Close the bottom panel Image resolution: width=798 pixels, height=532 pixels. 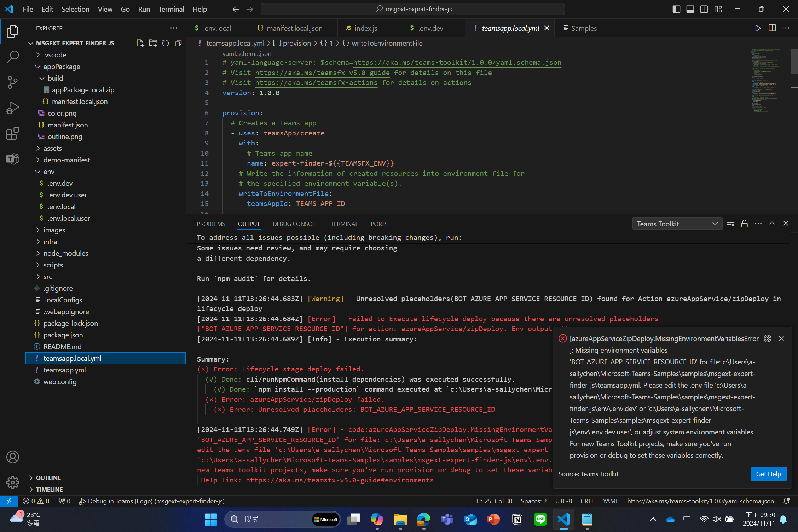pos(786,224)
